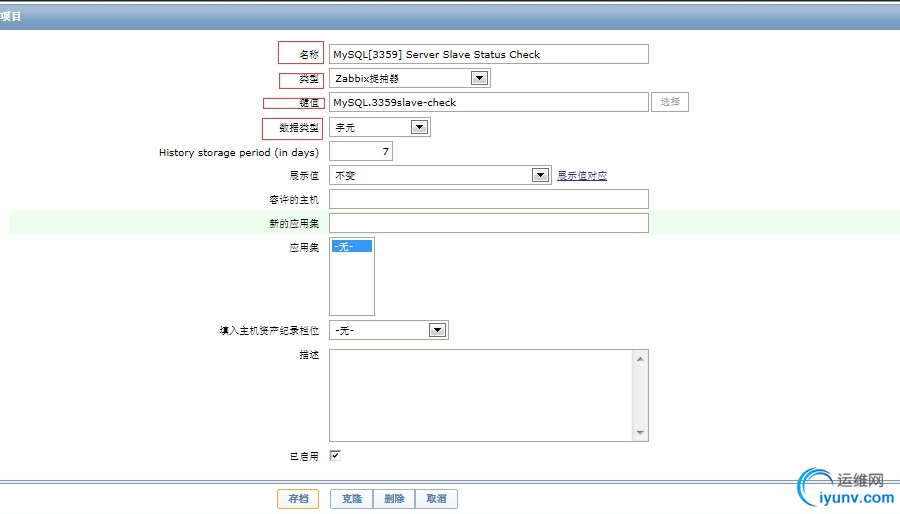
Task: Click the History storage period field
Action: [x=360, y=151]
